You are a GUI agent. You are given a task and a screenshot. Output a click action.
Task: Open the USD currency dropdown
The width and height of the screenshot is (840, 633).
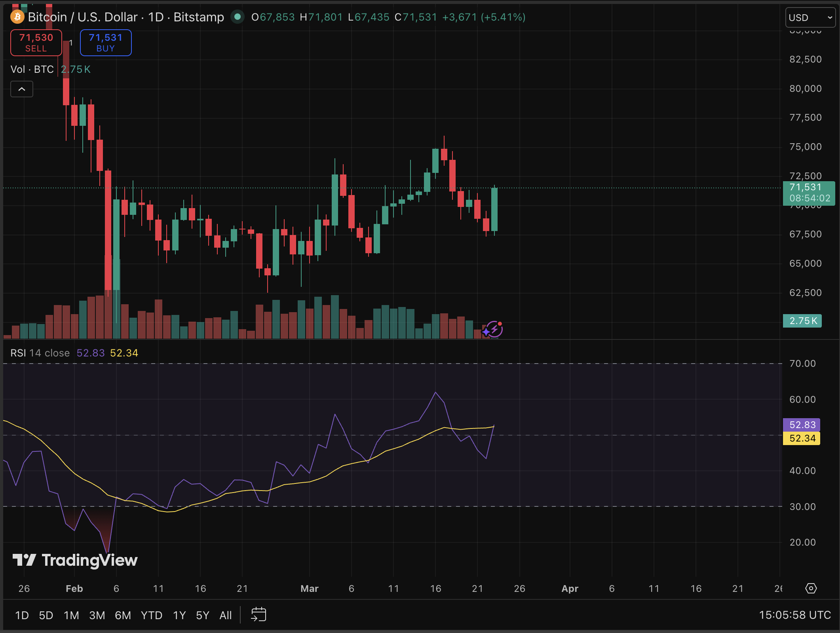click(x=810, y=17)
